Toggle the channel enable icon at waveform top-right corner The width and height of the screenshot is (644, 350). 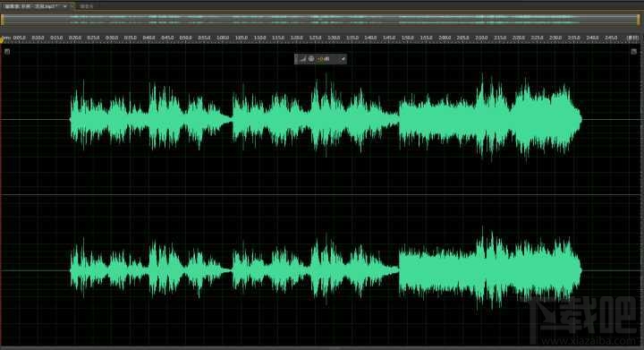[634, 51]
